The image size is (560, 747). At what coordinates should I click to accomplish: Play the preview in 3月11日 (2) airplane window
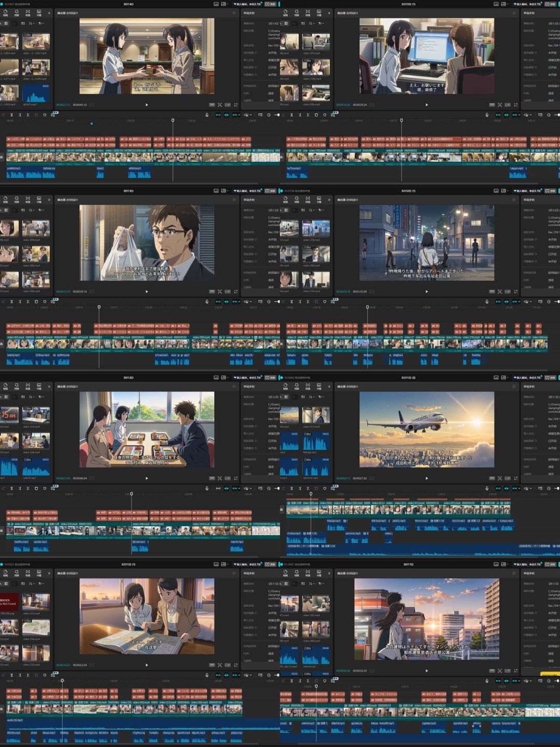click(x=427, y=478)
